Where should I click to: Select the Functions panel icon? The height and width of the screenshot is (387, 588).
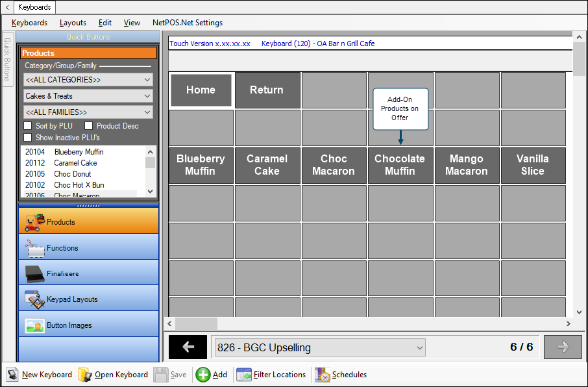coord(34,247)
